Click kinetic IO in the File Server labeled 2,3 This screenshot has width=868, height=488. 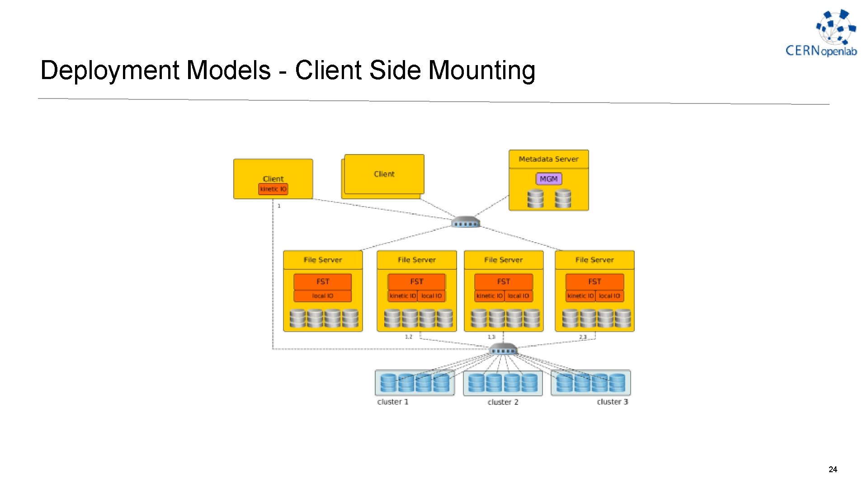tap(580, 296)
